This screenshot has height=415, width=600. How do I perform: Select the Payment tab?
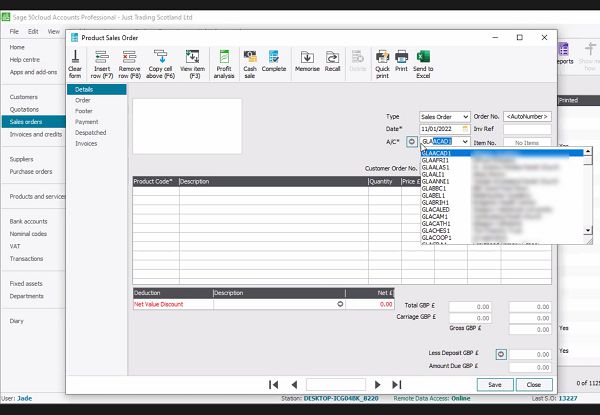click(86, 122)
